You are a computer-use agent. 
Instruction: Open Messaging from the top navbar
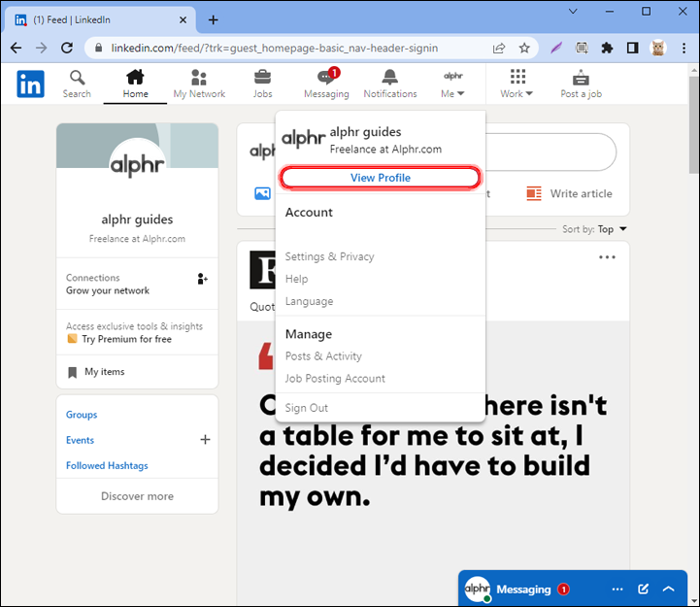point(326,84)
